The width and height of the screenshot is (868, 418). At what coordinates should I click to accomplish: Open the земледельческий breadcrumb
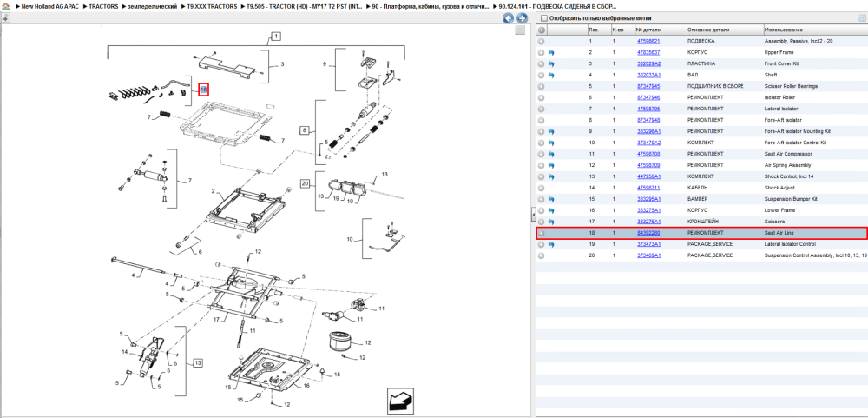pos(153,7)
